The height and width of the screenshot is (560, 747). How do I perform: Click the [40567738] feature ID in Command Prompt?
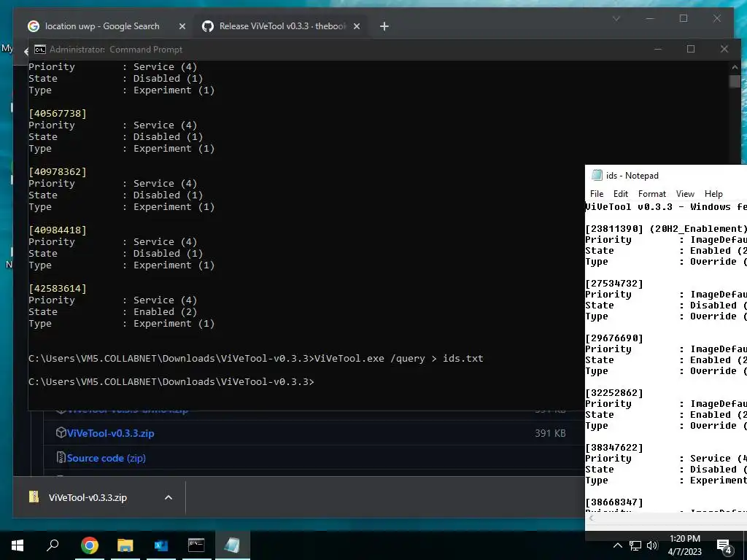[58, 113]
